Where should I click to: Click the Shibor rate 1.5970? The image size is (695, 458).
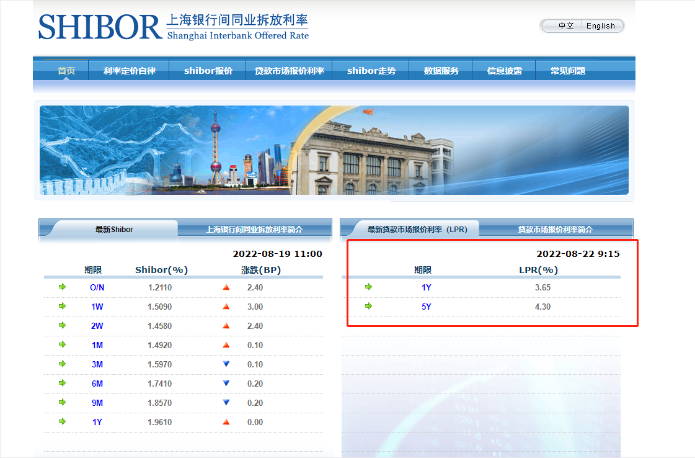pos(160,364)
